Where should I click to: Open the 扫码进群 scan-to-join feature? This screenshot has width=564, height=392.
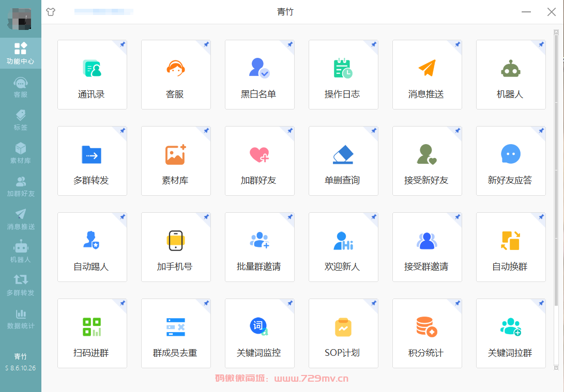(x=92, y=333)
